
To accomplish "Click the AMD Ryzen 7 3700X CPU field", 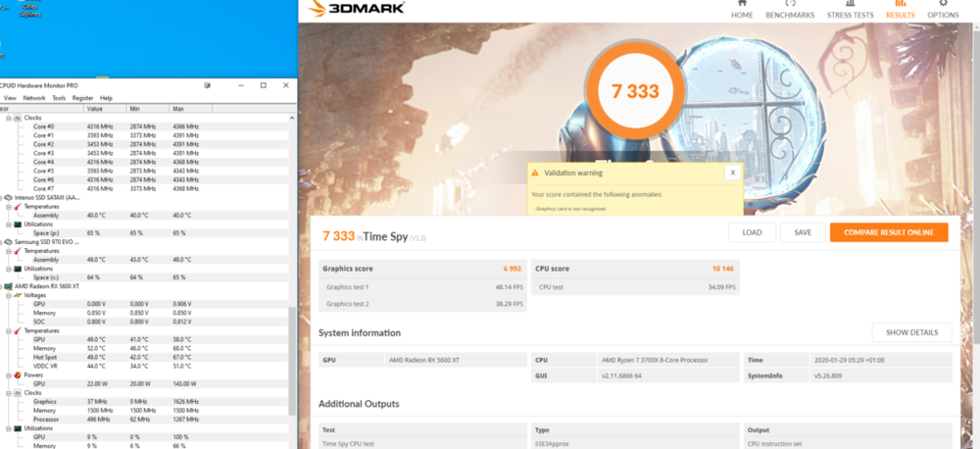I will 667,360.
